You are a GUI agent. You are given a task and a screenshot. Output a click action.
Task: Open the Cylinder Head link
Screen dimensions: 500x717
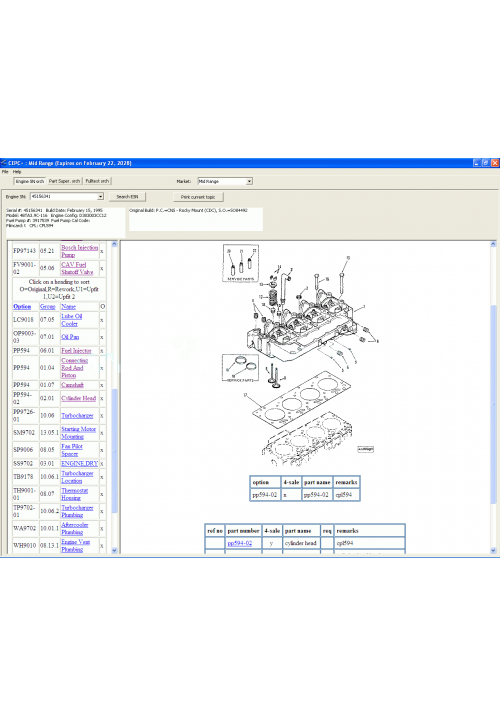point(79,398)
